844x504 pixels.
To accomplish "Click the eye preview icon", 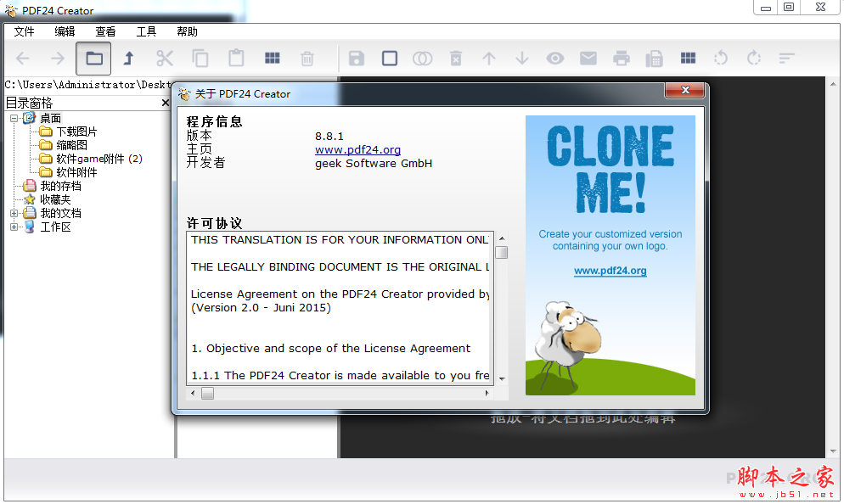I will (x=555, y=58).
